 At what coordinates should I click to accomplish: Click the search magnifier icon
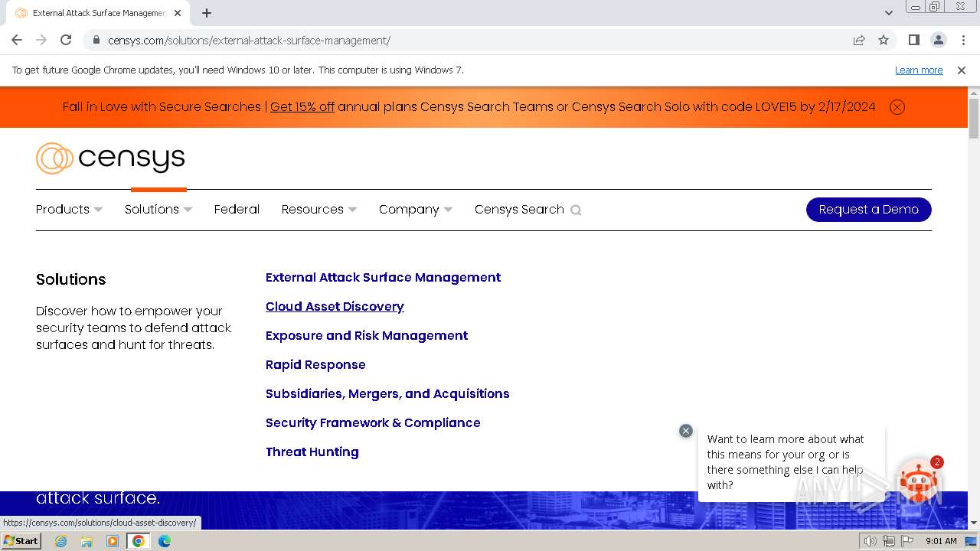(x=576, y=210)
